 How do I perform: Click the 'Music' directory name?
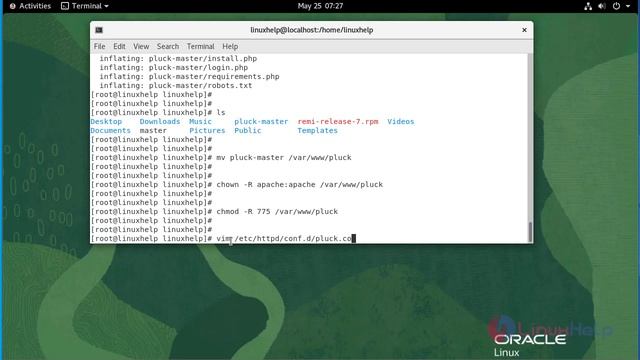point(200,122)
